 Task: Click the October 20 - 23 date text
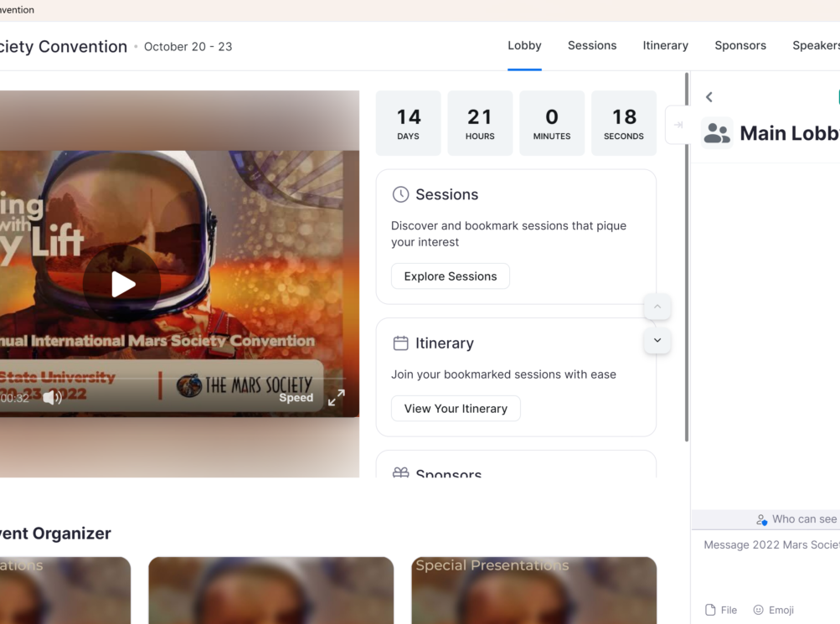(188, 47)
